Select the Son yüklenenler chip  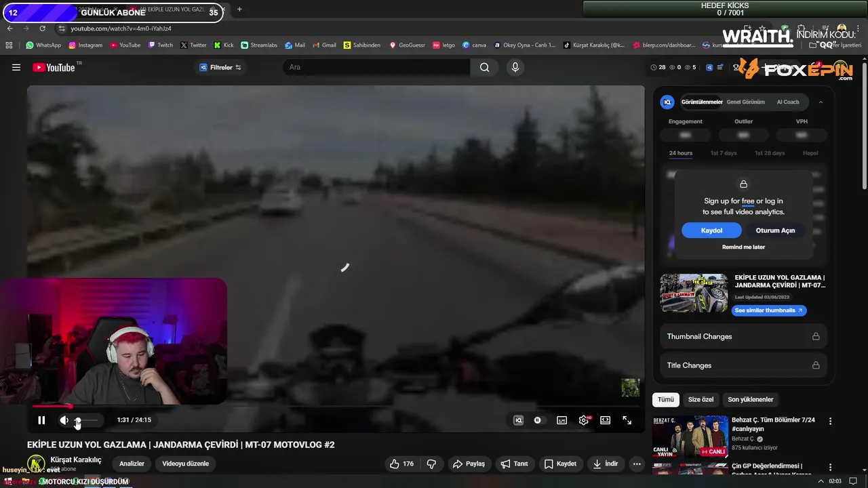(x=750, y=399)
